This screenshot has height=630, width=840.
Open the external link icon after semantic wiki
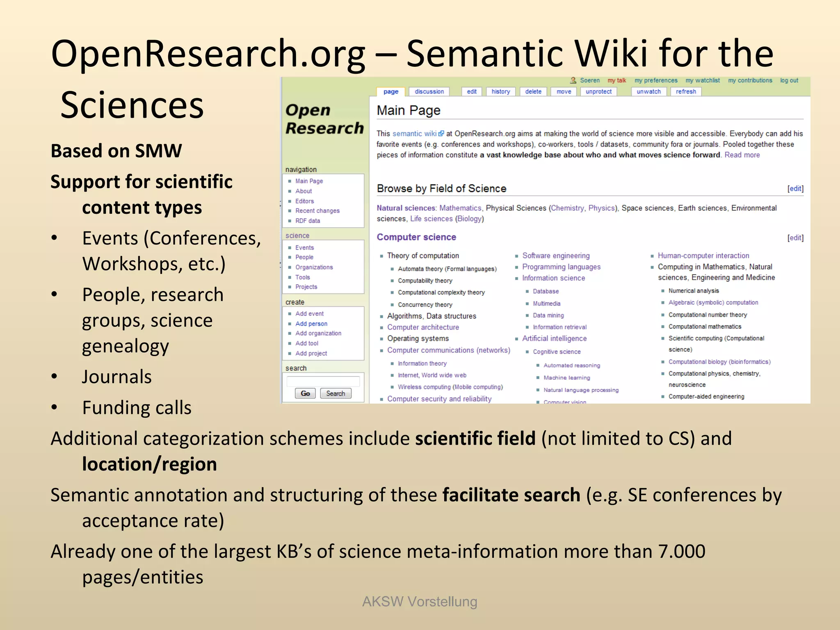point(441,133)
